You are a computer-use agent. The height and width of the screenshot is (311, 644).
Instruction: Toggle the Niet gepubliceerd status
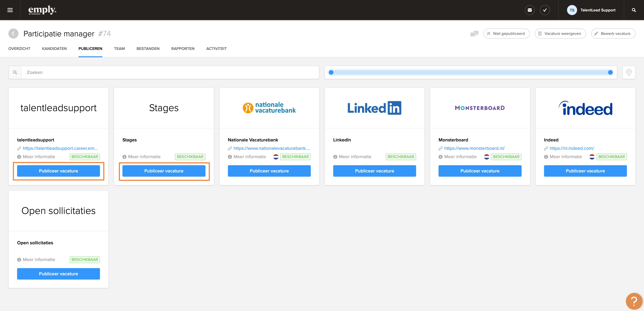[506, 34]
